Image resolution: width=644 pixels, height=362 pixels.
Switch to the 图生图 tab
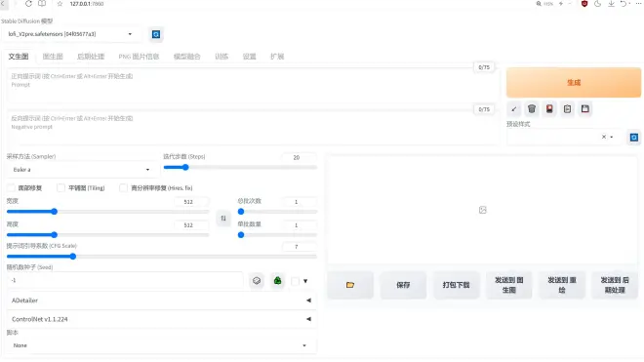53,57
